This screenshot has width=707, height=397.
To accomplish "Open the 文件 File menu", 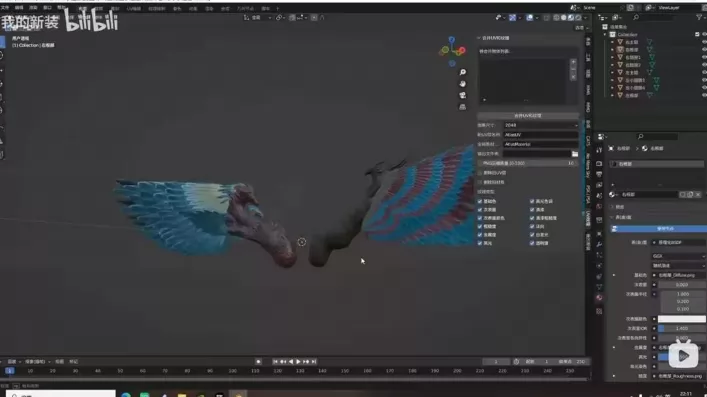I will 5,8.
